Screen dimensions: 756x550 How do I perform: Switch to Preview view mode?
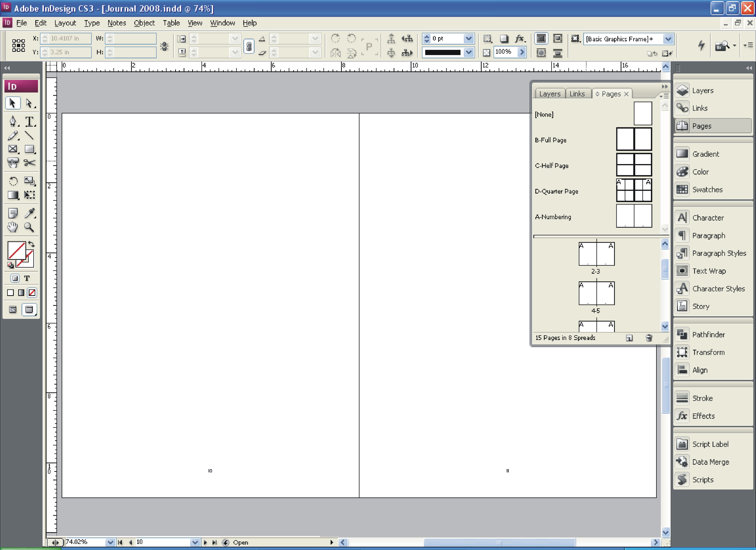pyautogui.click(x=29, y=310)
